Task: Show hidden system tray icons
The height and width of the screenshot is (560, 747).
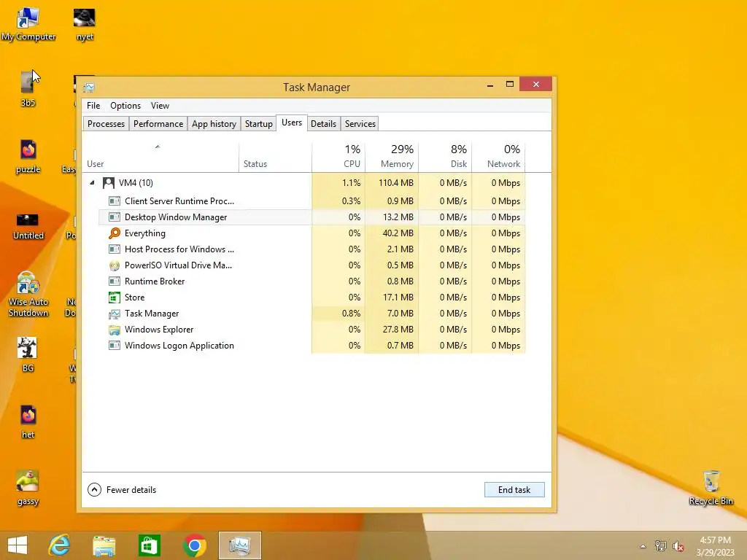Action: [x=643, y=546]
